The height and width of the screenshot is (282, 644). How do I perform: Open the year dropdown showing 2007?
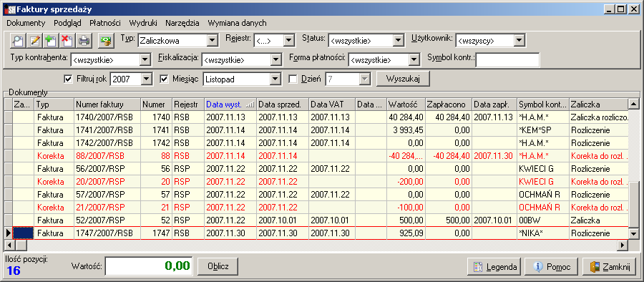click(x=146, y=79)
